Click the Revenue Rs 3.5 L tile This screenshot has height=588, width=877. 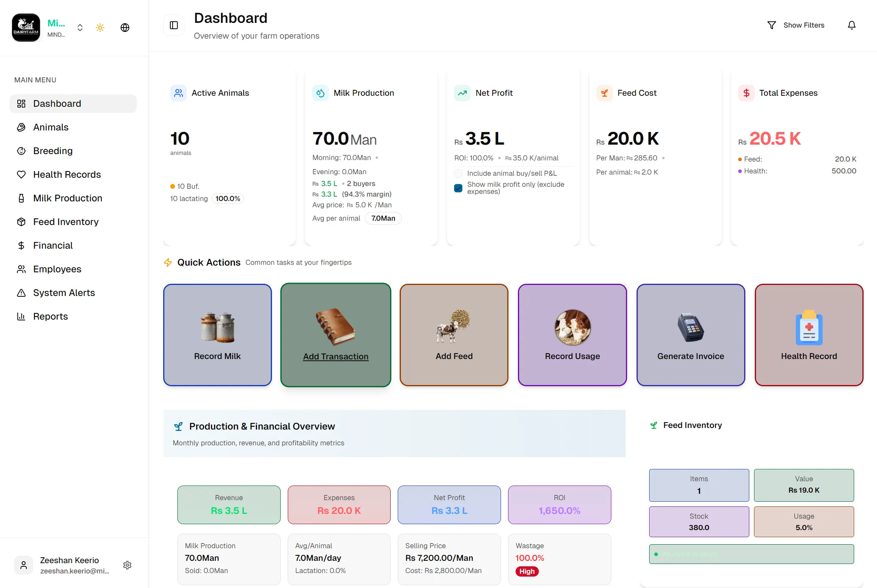pos(229,505)
